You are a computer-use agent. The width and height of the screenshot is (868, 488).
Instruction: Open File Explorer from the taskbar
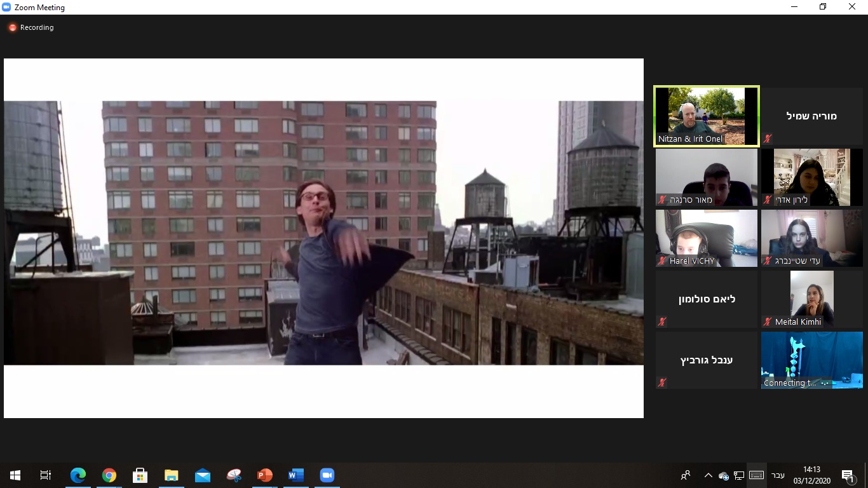[172, 475]
